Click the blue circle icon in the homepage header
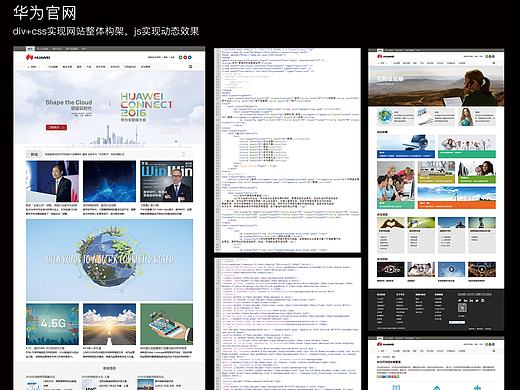The width and height of the screenshot is (520, 390). pyautogui.click(x=190, y=57)
